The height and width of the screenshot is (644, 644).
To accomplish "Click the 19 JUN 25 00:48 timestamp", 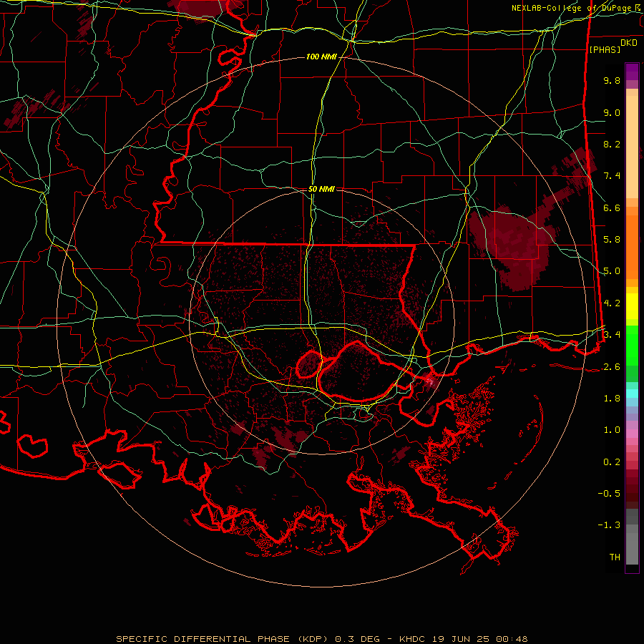I will [x=479, y=639].
